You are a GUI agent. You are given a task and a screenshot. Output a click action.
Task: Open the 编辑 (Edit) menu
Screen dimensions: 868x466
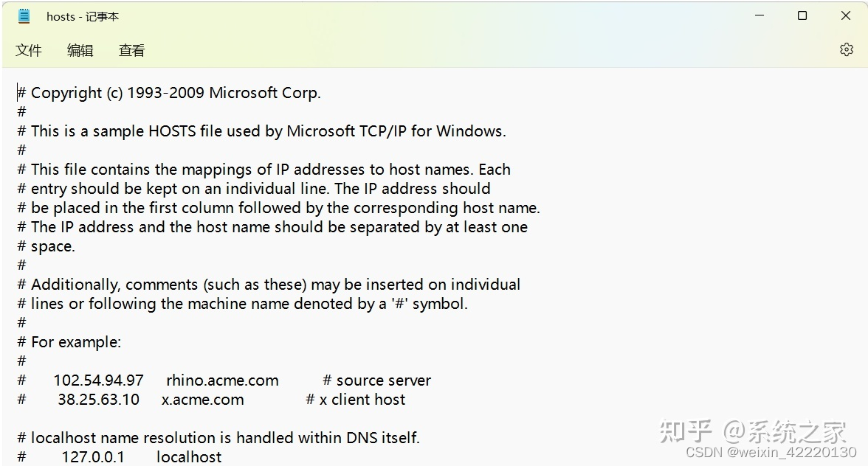pos(80,50)
